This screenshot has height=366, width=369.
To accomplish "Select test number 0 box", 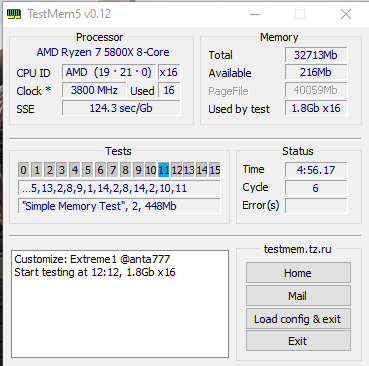I will (x=23, y=170).
